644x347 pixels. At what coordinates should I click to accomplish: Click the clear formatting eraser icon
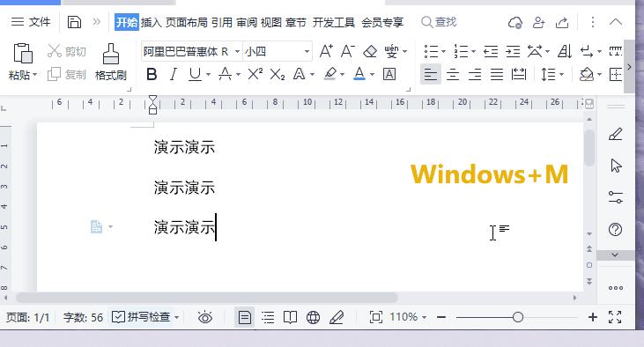coord(370,51)
